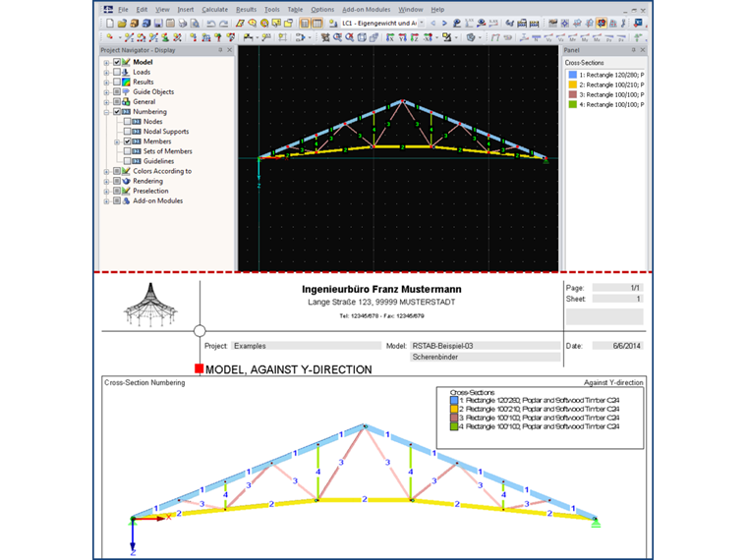Click the new node icon

109,37
